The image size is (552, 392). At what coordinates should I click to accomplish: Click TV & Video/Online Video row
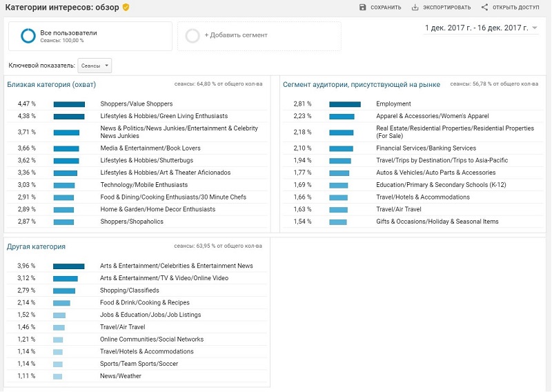137,278
